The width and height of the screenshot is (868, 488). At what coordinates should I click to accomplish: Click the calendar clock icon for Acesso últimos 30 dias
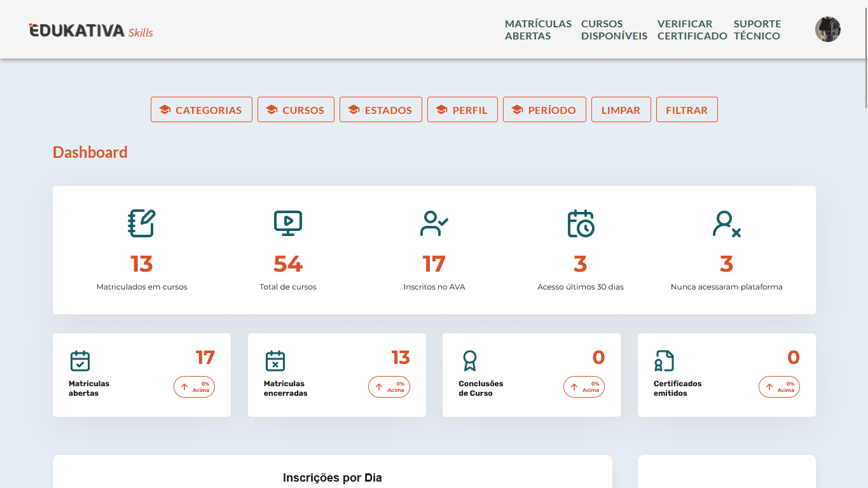coord(581,223)
